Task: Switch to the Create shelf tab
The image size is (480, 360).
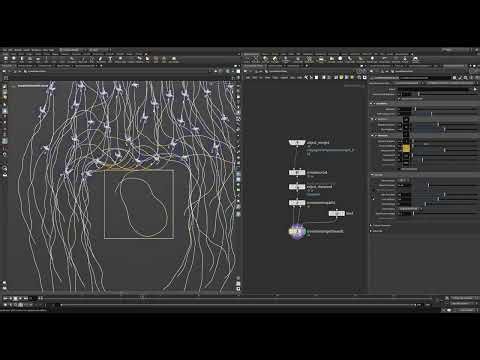Action: pos(5,54)
